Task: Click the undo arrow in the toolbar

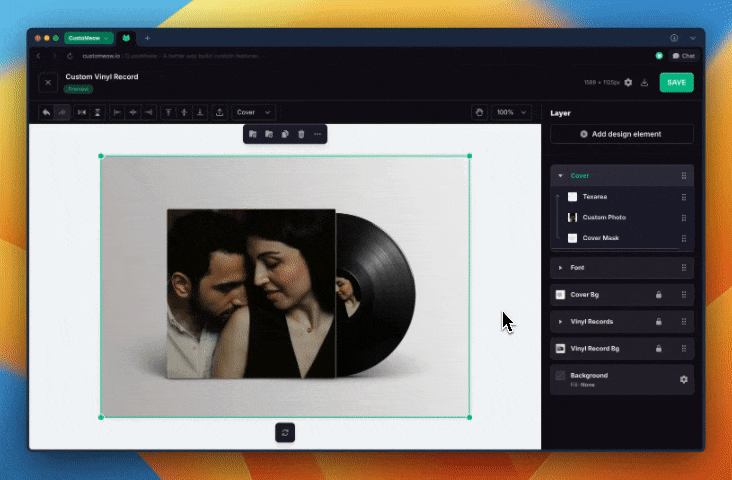Action: point(46,112)
